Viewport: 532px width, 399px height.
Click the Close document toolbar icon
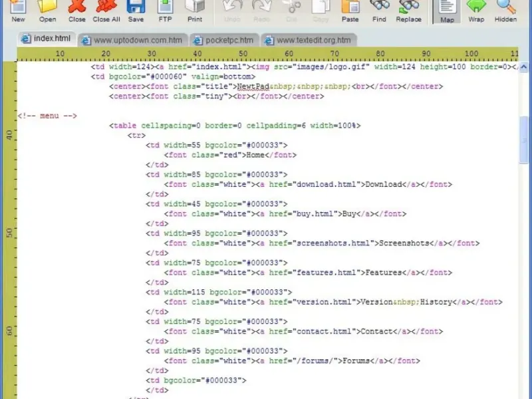click(x=77, y=10)
